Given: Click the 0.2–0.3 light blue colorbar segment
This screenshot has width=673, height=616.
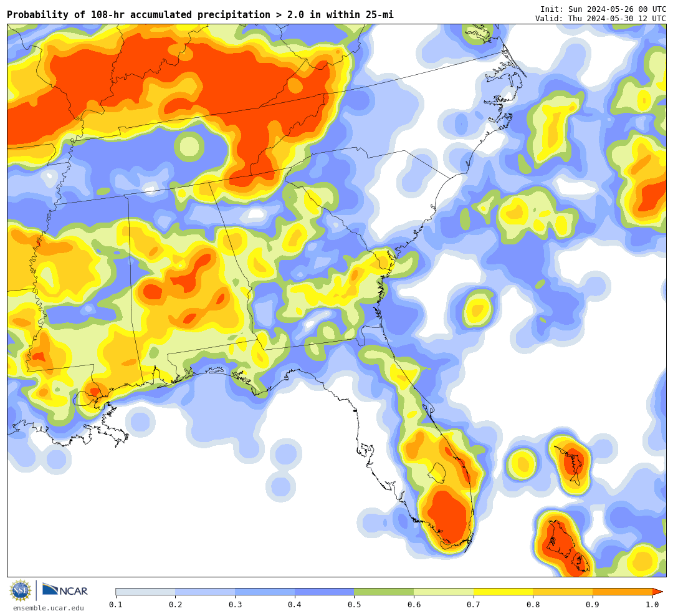Looking at the screenshot, I should click(x=205, y=592).
